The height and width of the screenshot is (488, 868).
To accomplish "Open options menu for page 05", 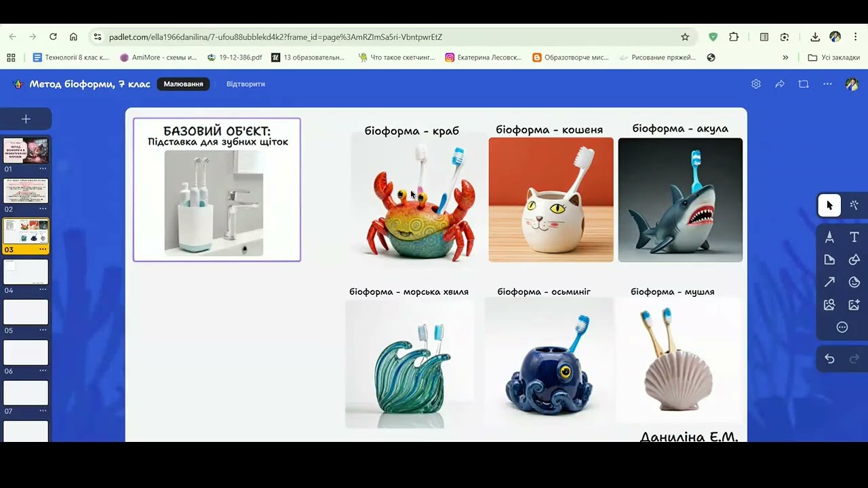I will coord(43,330).
